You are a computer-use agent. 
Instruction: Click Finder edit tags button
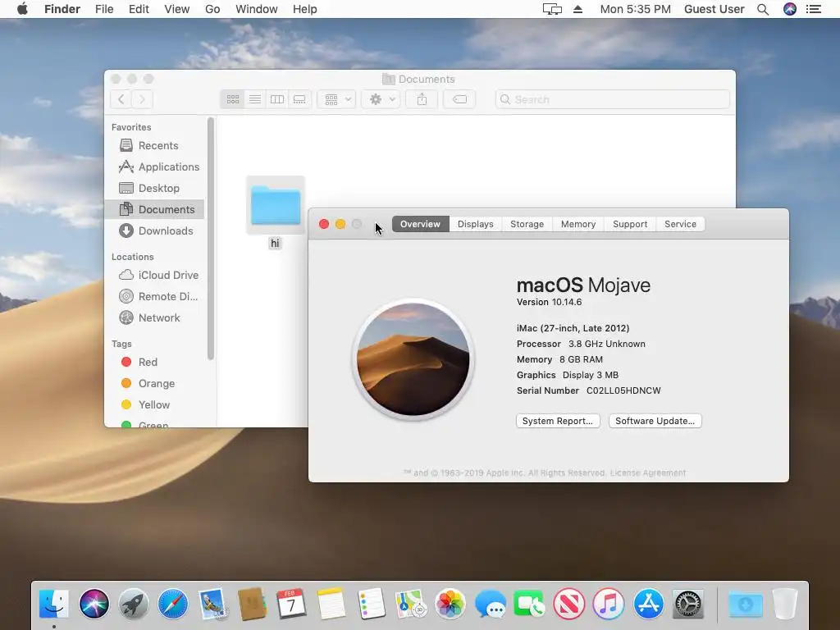[459, 99]
